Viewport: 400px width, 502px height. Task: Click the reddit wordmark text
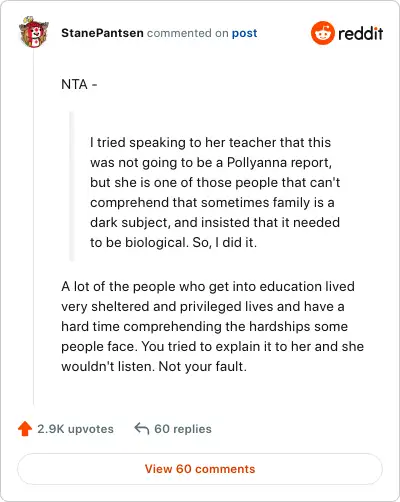360,33
